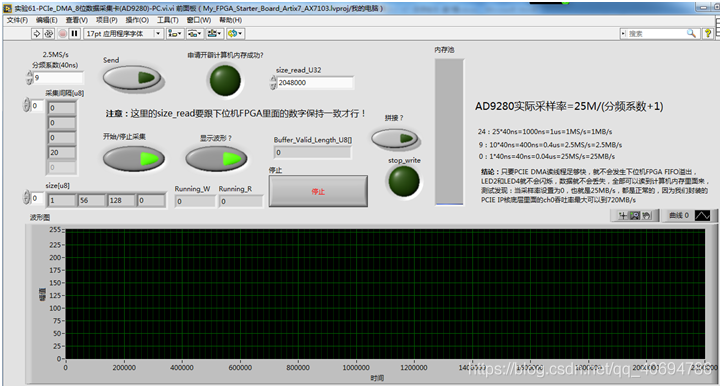Image resolution: width=722 pixels, height=388 pixels.
Task: Click the 内存池 memory pool level bar
Action: [x=449, y=132]
